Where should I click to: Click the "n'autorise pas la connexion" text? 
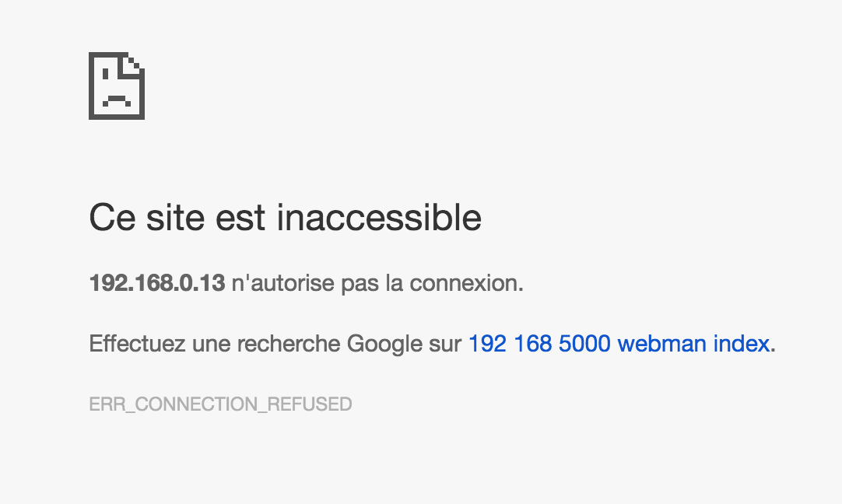(377, 283)
